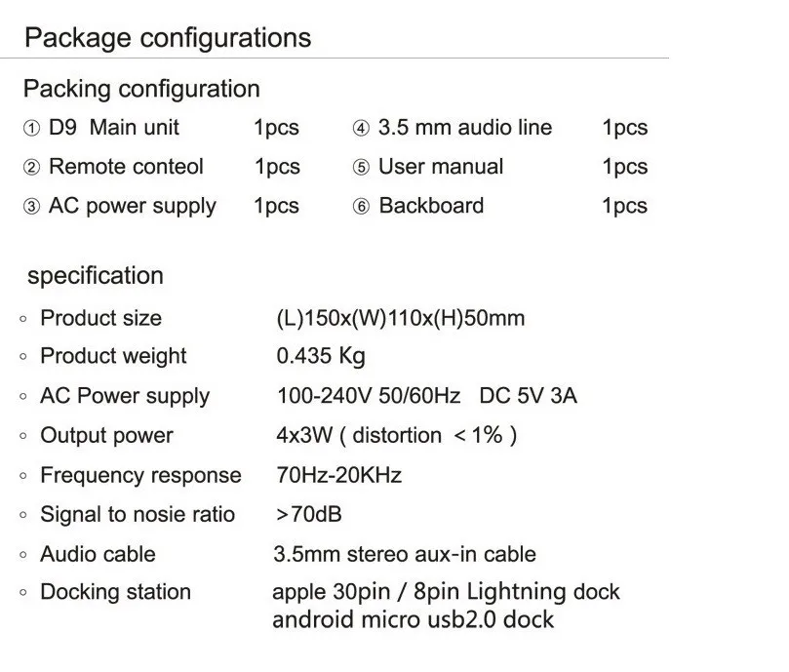The width and height of the screenshot is (789, 672).
Task: Click the Backboard item label
Action: point(431,206)
